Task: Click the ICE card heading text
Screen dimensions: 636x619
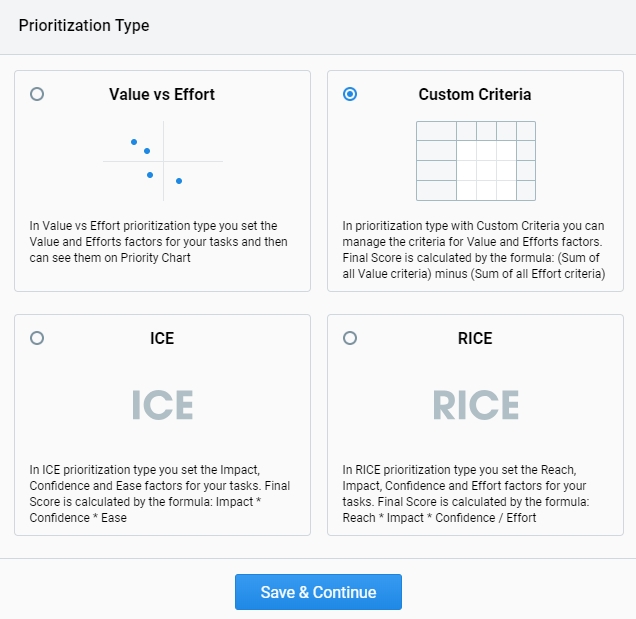Action: pyautogui.click(x=162, y=338)
